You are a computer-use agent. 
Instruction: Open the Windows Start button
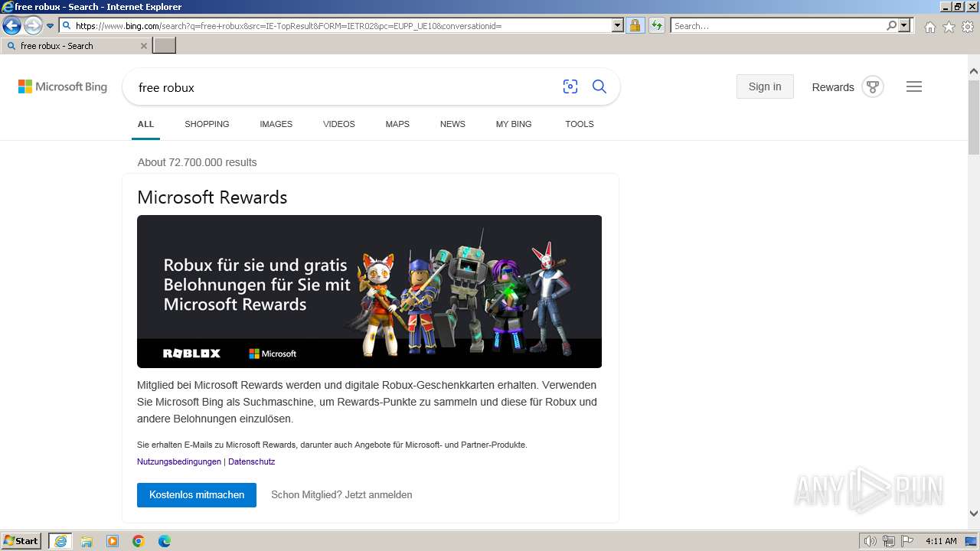click(x=21, y=540)
